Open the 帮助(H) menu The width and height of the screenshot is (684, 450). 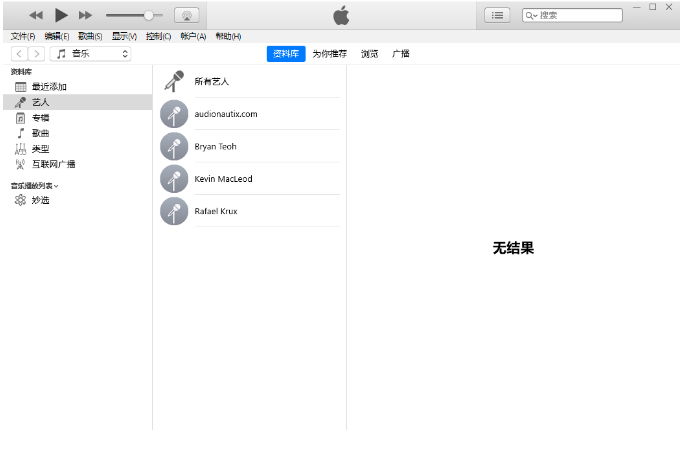click(228, 36)
